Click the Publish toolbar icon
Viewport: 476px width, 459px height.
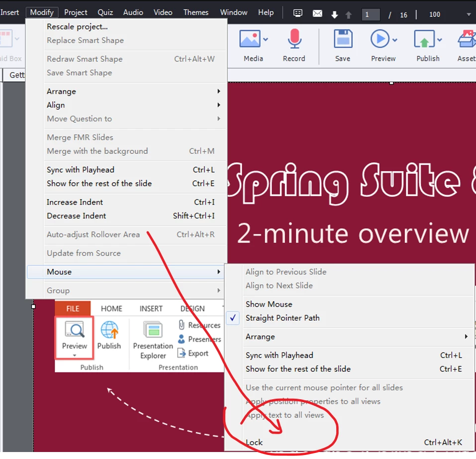click(x=424, y=39)
